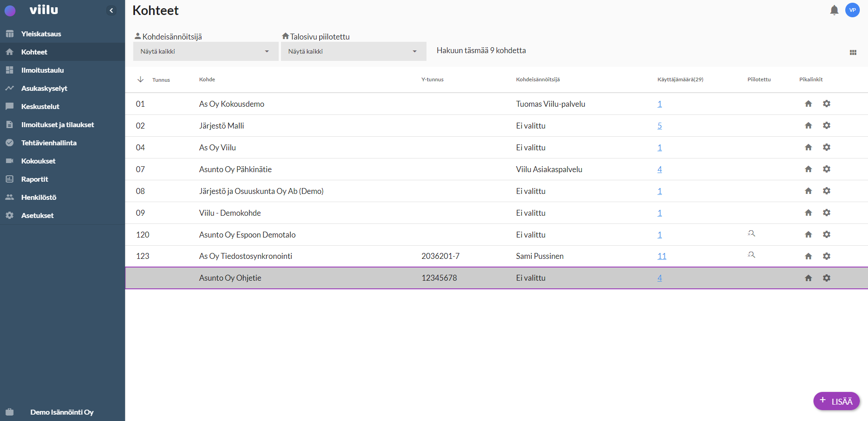The height and width of the screenshot is (421, 868).
Task: Click the LISÄÄ add button
Action: click(836, 401)
